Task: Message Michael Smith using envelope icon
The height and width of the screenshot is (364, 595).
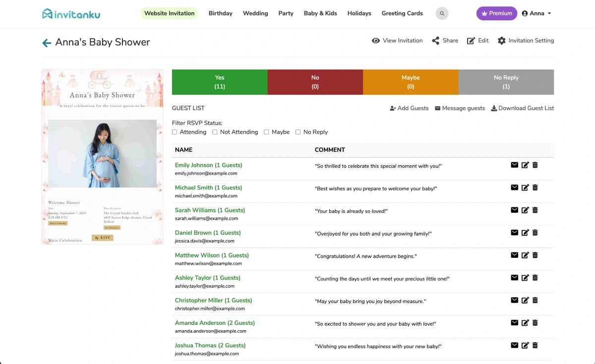Action: pos(514,187)
